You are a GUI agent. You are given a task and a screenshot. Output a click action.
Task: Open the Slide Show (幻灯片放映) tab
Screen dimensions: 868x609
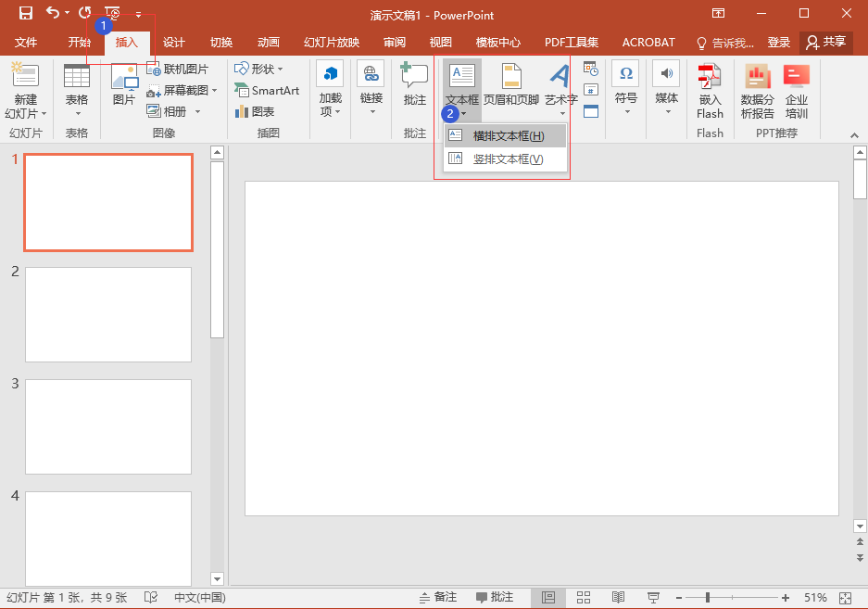(332, 42)
